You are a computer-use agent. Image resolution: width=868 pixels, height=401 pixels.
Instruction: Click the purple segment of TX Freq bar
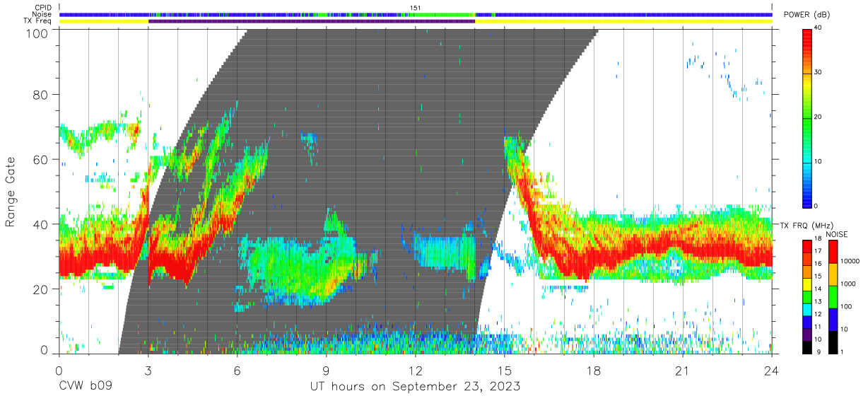click(311, 21)
